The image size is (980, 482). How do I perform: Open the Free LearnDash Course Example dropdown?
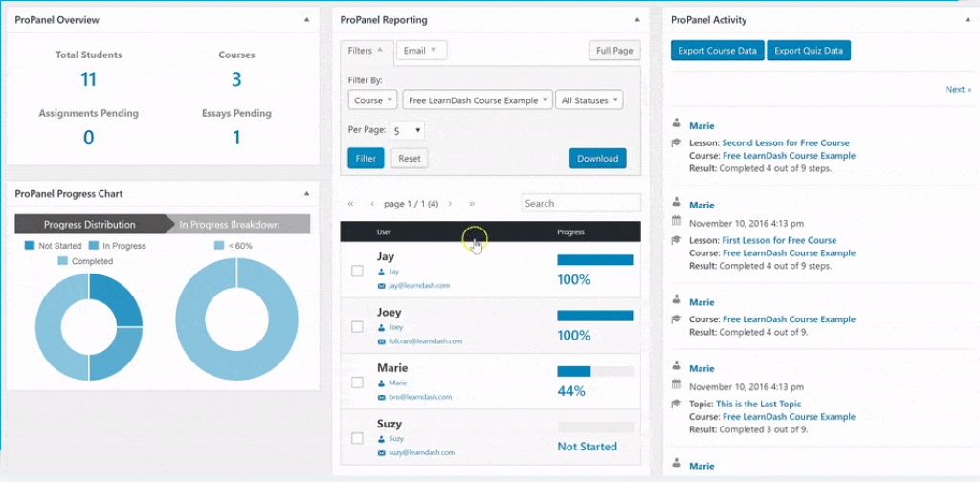pos(478,99)
